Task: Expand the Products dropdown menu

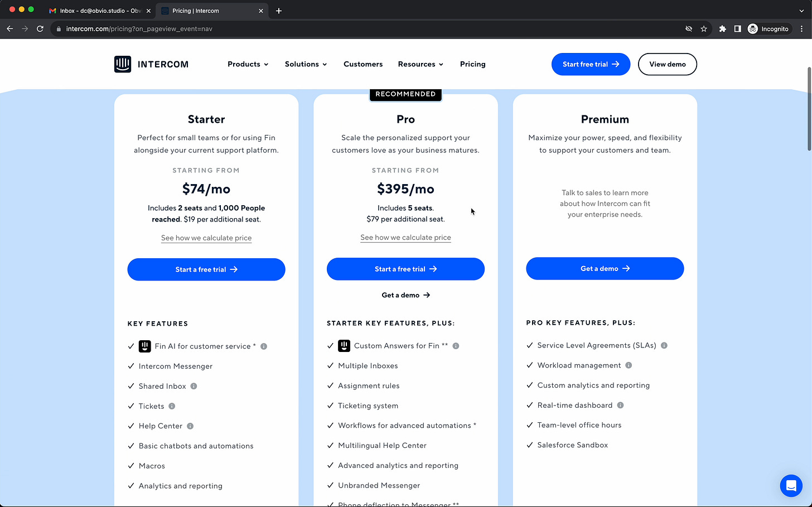Action: point(248,64)
